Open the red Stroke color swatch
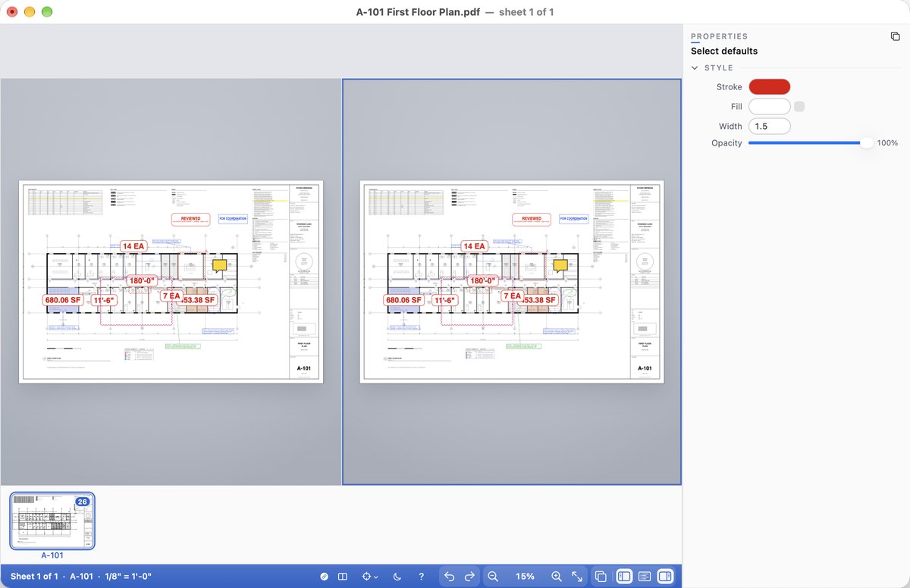The height and width of the screenshot is (588, 910). (770, 87)
